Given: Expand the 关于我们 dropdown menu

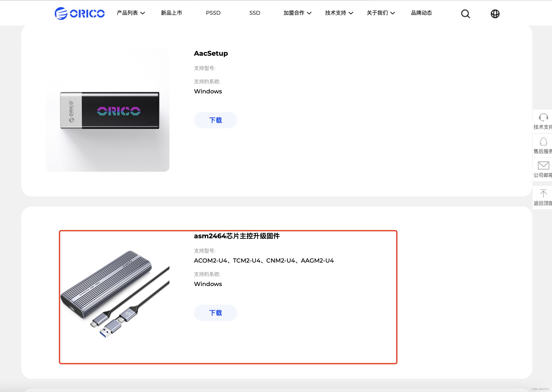Looking at the screenshot, I should point(381,13).
